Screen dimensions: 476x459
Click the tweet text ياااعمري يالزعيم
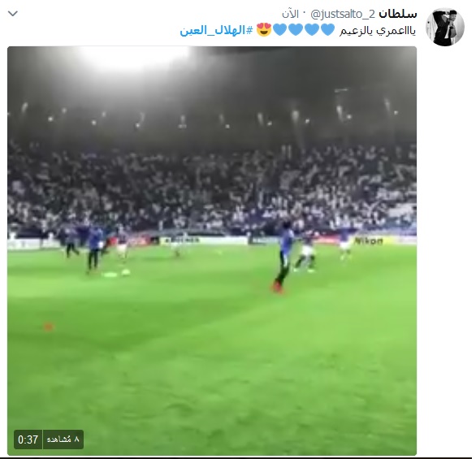point(378,31)
